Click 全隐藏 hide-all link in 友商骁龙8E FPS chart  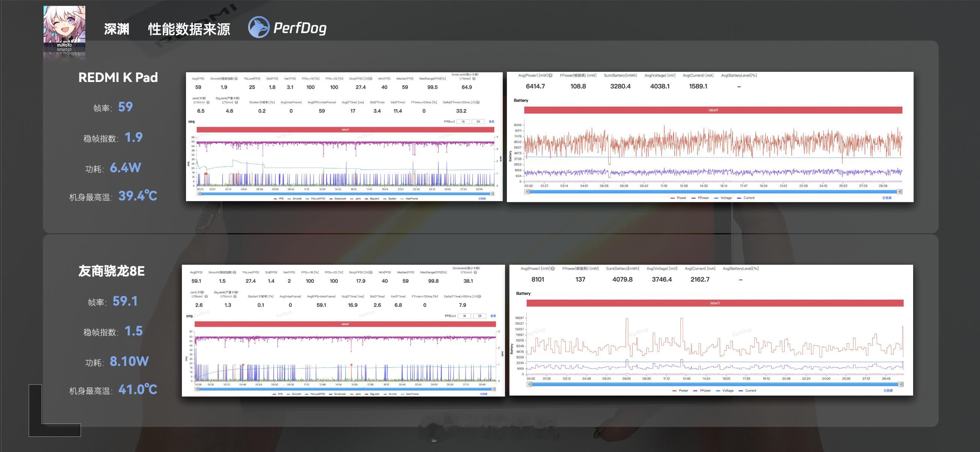point(483,394)
